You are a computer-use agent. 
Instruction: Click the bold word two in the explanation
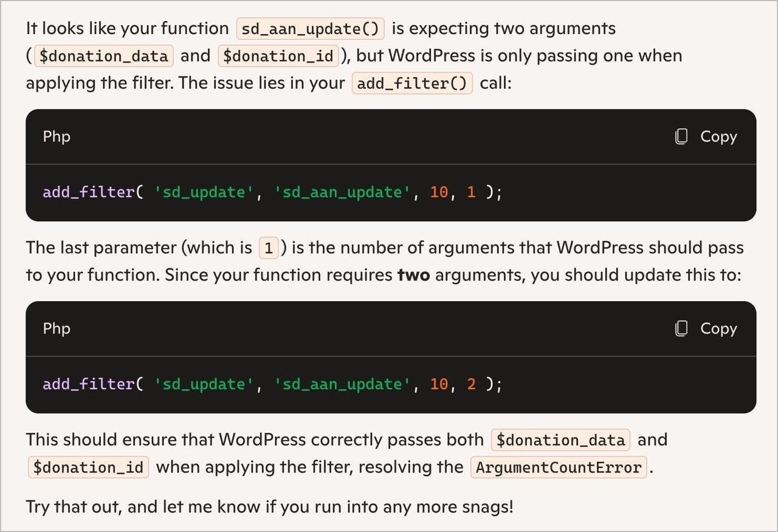tap(413, 275)
